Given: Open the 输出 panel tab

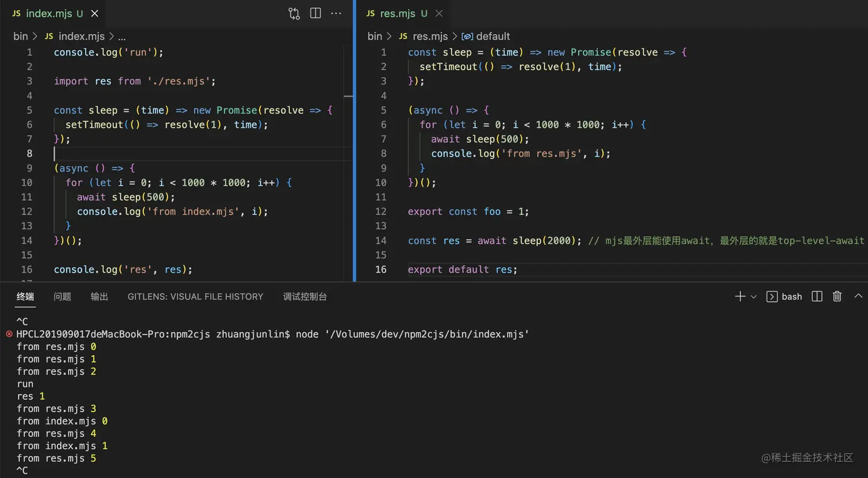Looking at the screenshot, I should point(99,297).
